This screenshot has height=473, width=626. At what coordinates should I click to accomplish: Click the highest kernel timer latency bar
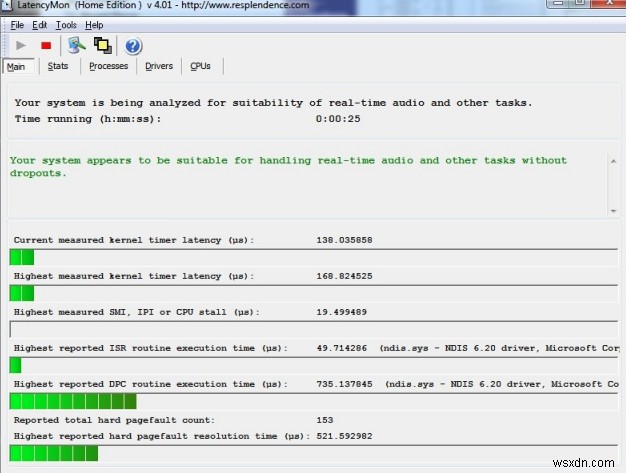pyautogui.click(x=313, y=293)
